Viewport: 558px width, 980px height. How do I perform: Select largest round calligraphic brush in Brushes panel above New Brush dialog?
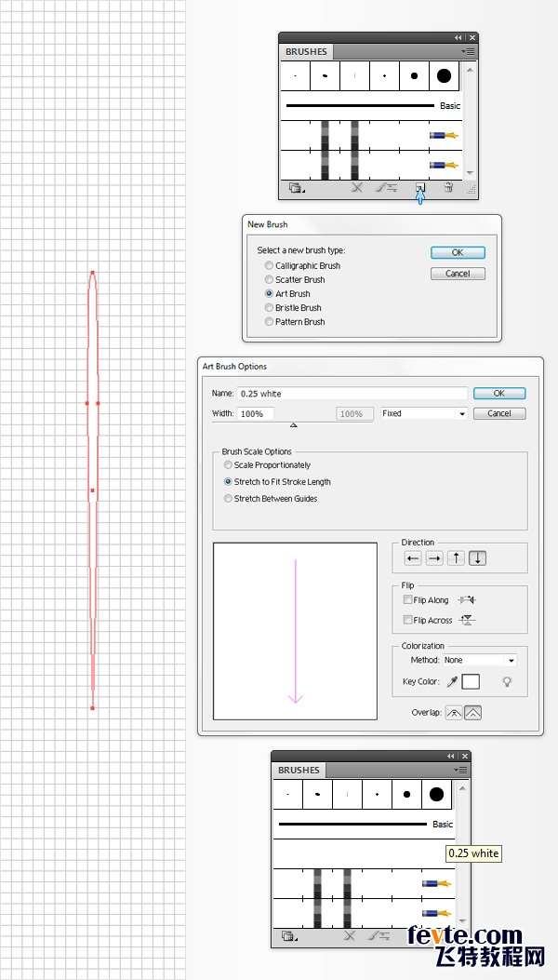[x=444, y=76]
